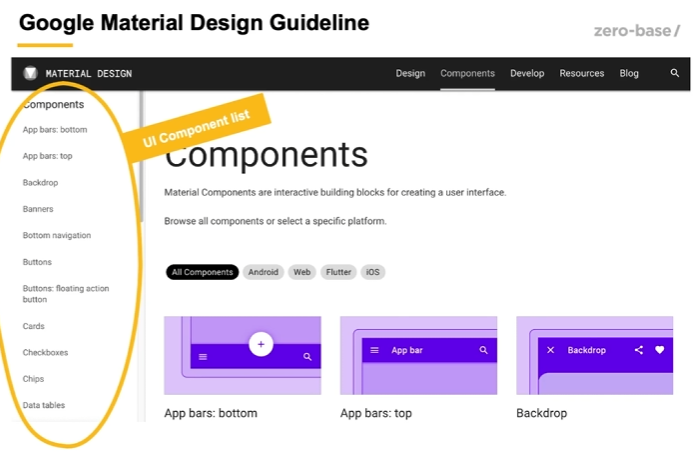
Task: Click the heart icon in the Backdrop card
Action: (x=659, y=350)
